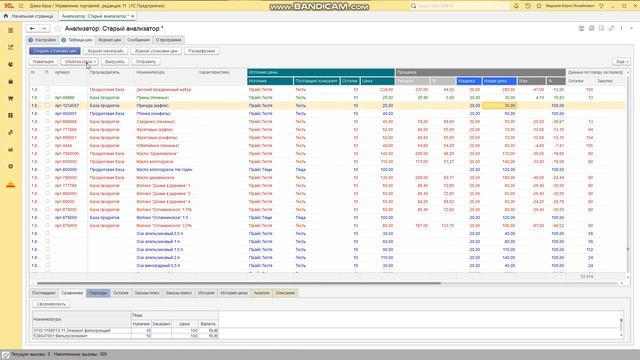
Task: Focus the search field in the title bar
Action: coord(461,6)
